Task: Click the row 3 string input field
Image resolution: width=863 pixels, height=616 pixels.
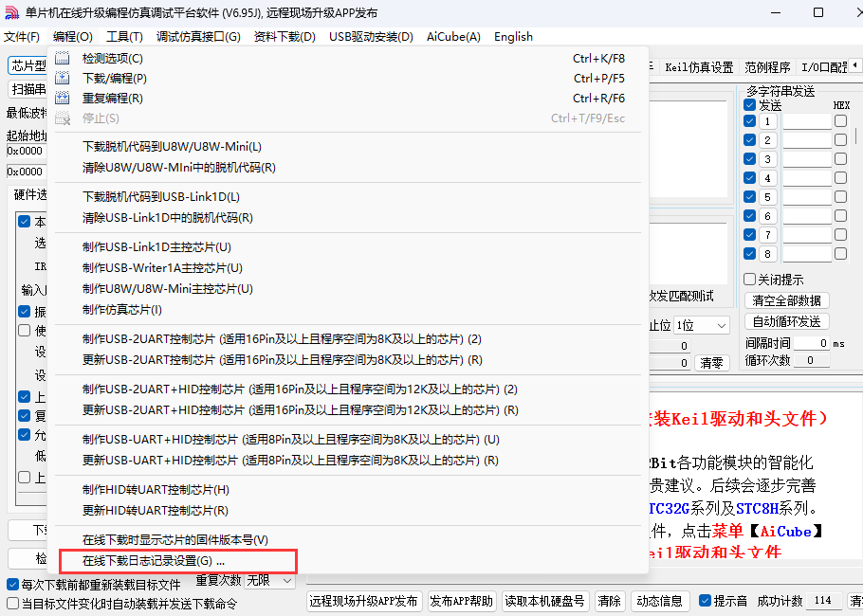Action: [807, 159]
